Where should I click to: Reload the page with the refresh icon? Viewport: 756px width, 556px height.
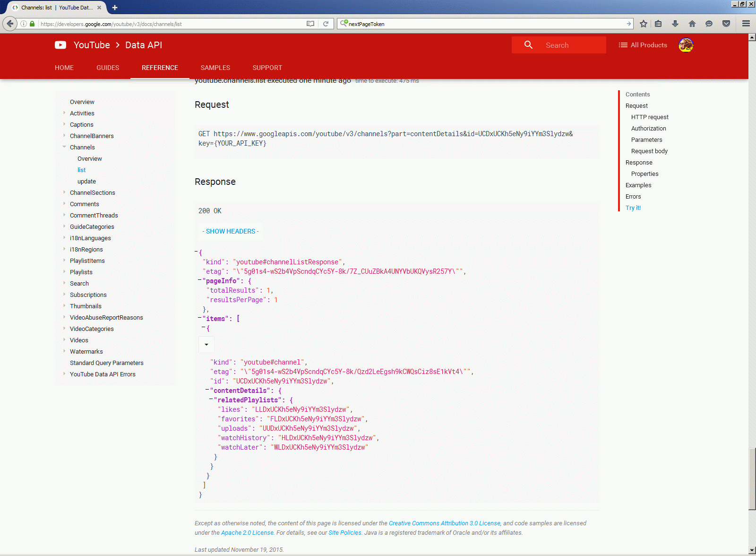pos(326,24)
